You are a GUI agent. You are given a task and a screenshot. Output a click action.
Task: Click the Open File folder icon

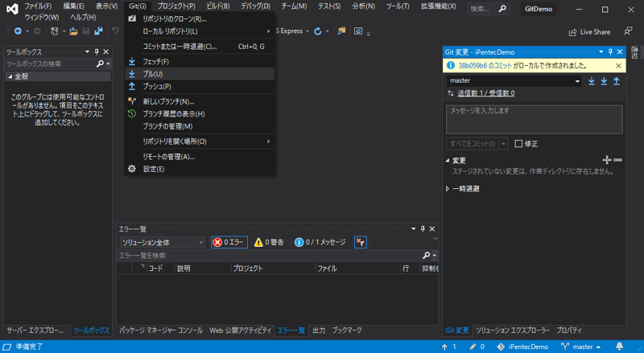tap(73, 31)
